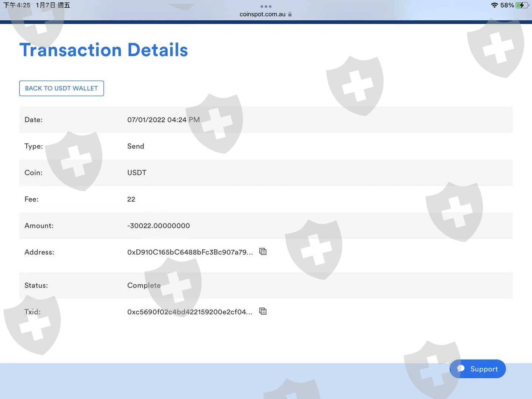Click the padlock icon beside the URL
532x399 pixels.
click(290, 14)
